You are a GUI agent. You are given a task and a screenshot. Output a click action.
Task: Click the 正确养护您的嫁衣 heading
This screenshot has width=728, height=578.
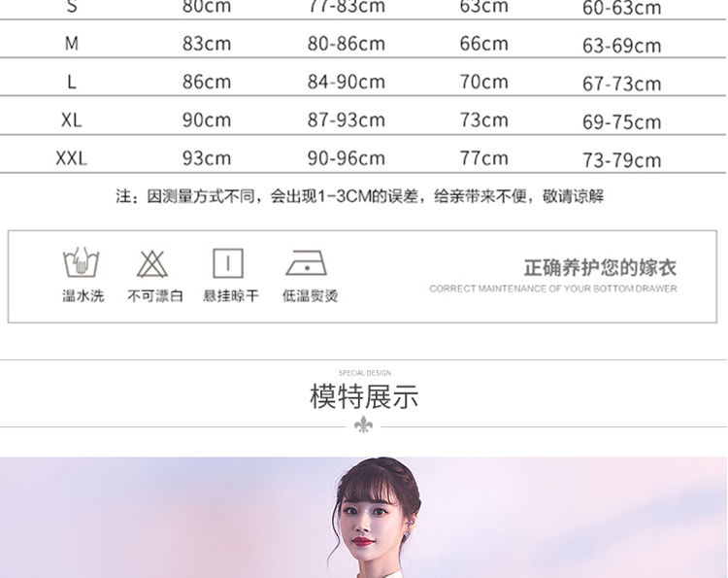600,267
